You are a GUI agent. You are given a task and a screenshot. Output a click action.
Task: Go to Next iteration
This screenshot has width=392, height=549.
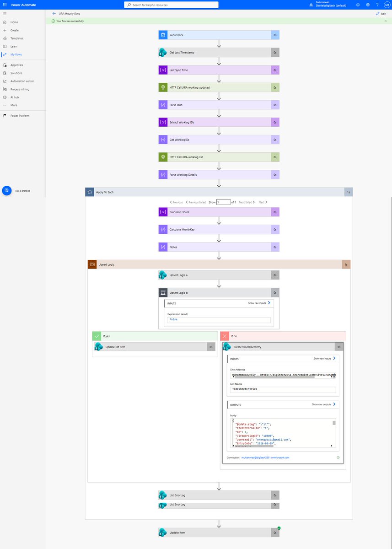[x=263, y=202]
